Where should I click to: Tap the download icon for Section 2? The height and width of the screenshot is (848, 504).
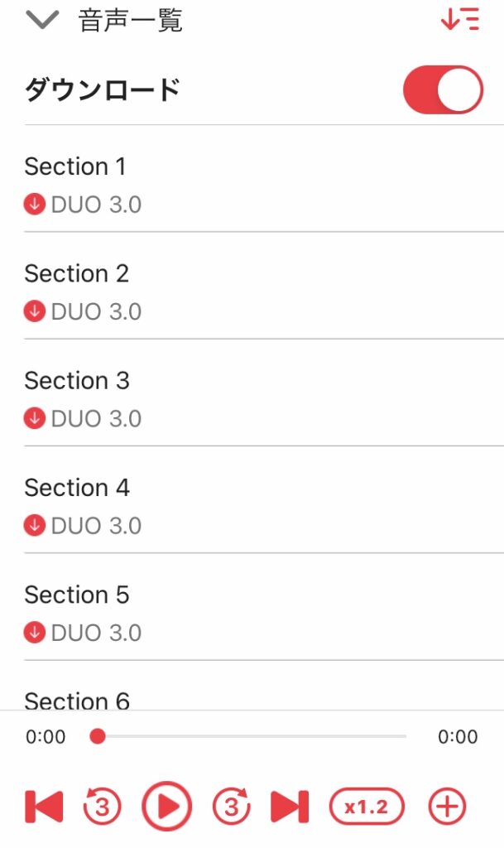pos(34,311)
